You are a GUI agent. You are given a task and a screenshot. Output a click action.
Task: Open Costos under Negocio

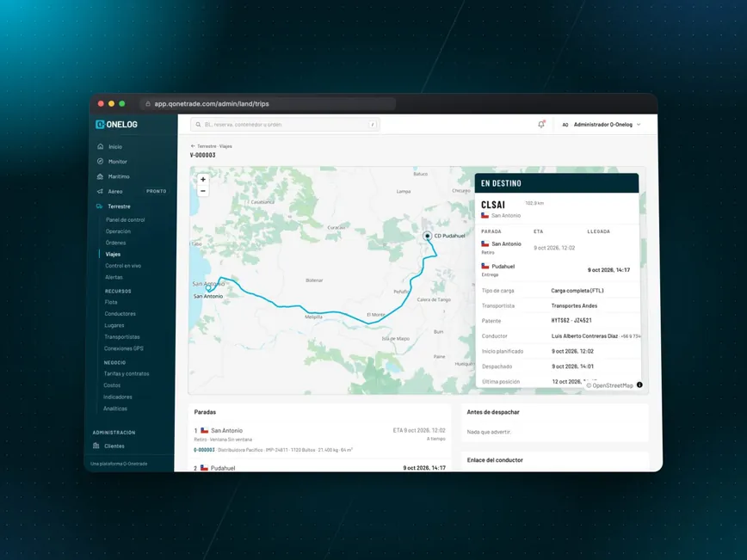pos(112,385)
